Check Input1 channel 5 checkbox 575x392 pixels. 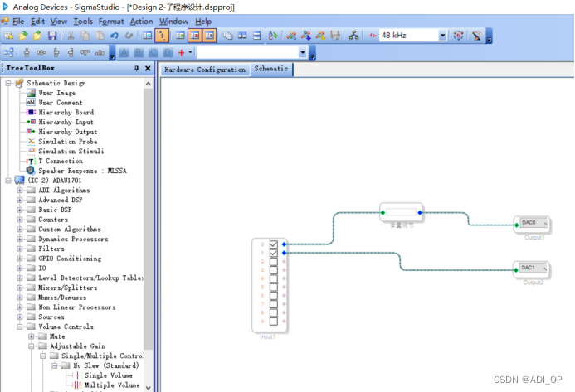click(274, 288)
